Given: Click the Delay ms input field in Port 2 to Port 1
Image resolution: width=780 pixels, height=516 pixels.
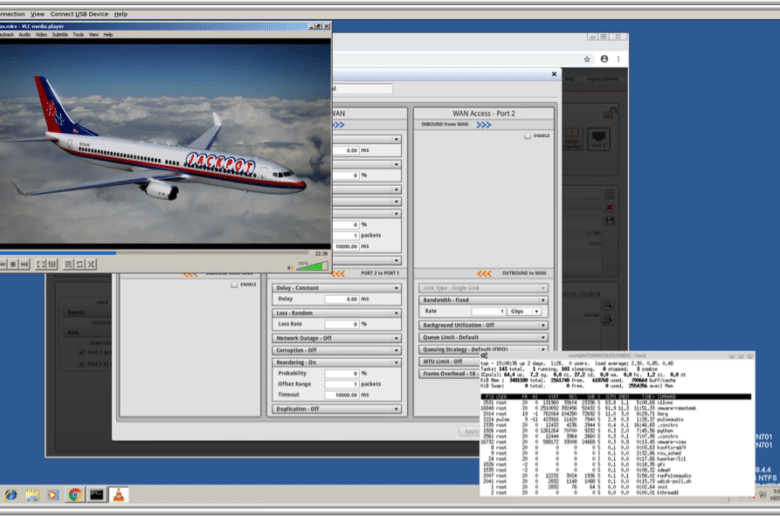Looking at the screenshot, I should tap(342, 299).
